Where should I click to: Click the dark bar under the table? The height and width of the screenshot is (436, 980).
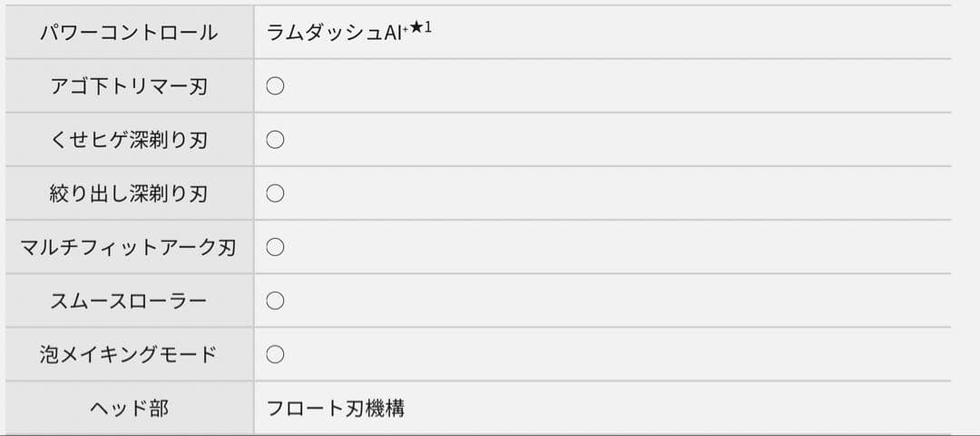pos(490,434)
